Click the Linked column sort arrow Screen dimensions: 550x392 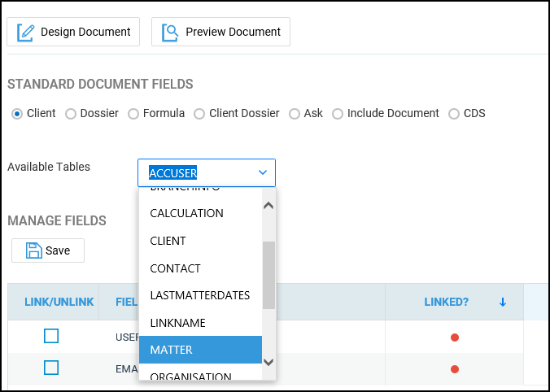[x=503, y=302]
